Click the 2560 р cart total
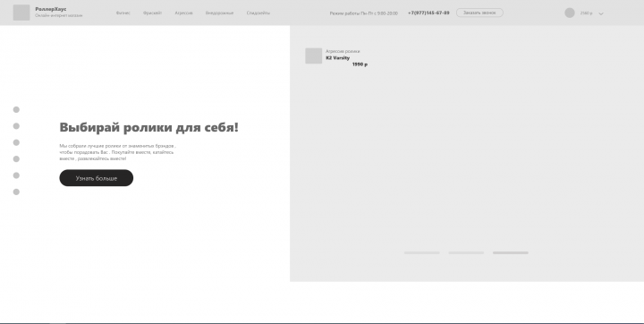644x324 pixels. coord(586,13)
